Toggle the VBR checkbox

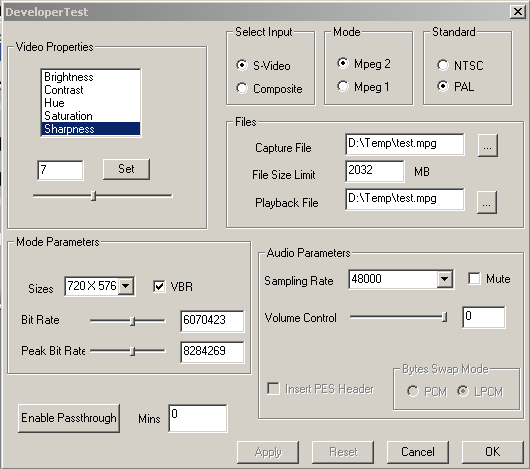[159, 287]
